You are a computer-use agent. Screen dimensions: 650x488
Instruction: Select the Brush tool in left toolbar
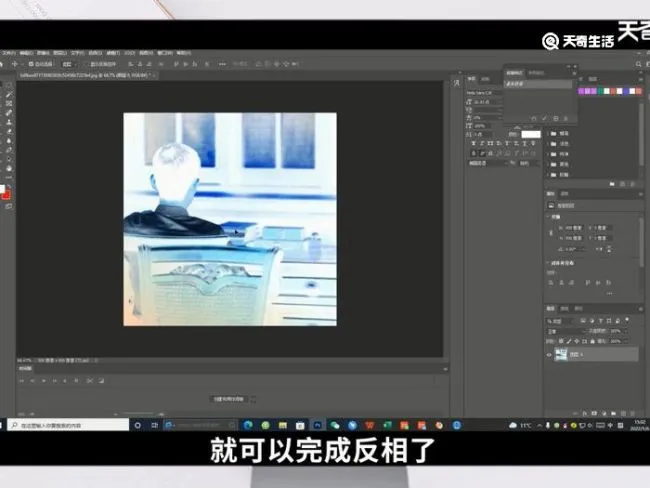click(9, 95)
